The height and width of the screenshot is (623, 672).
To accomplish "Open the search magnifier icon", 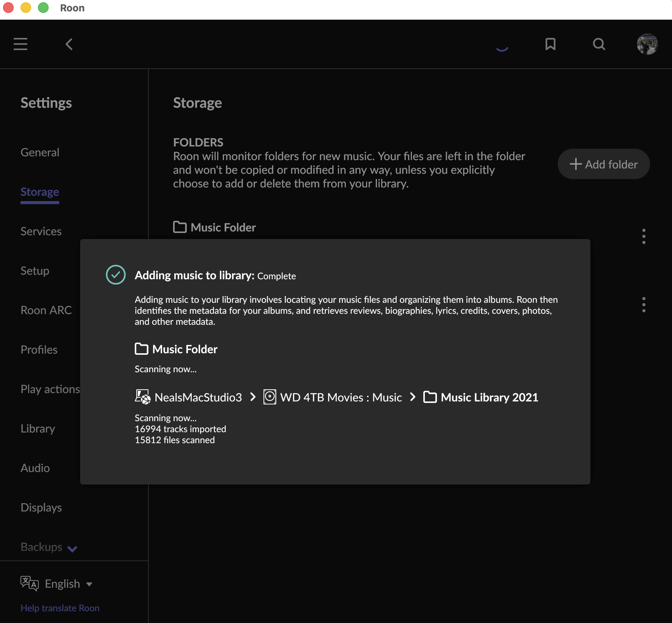I will tap(599, 44).
